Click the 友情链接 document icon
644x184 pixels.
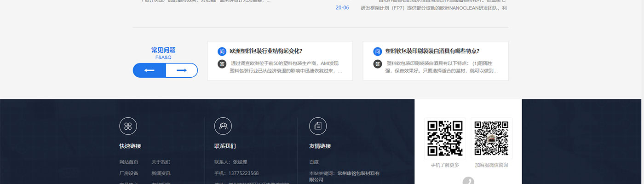tap(317, 126)
